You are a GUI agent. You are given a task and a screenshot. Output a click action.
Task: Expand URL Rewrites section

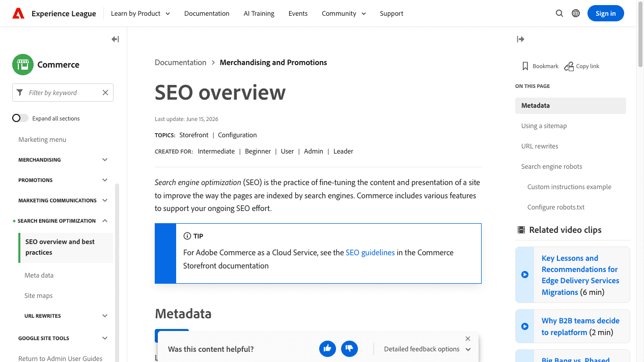pos(105,316)
